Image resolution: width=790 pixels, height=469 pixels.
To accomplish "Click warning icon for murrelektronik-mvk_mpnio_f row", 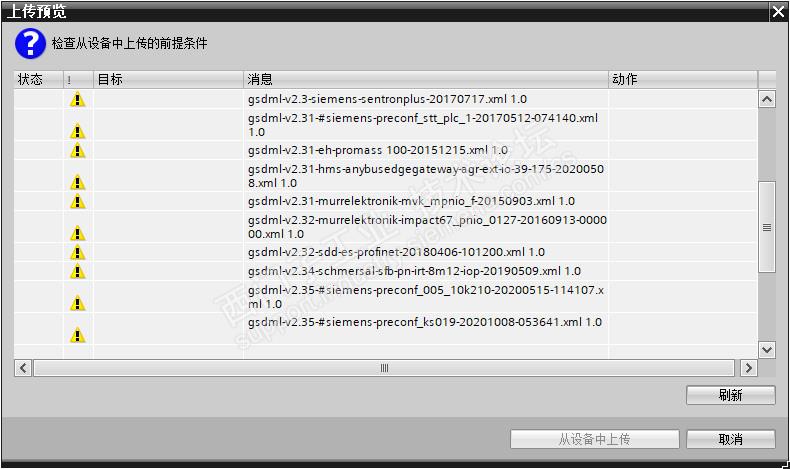I will (x=78, y=201).
